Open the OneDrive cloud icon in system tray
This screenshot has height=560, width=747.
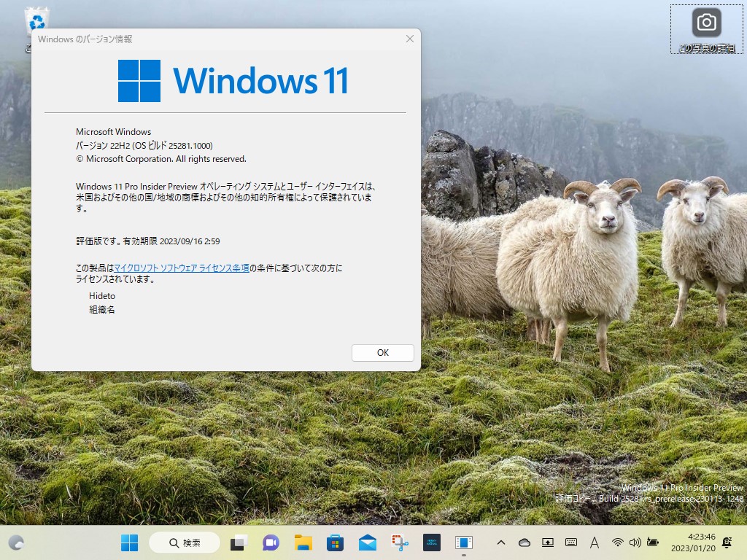pos(524,542)
